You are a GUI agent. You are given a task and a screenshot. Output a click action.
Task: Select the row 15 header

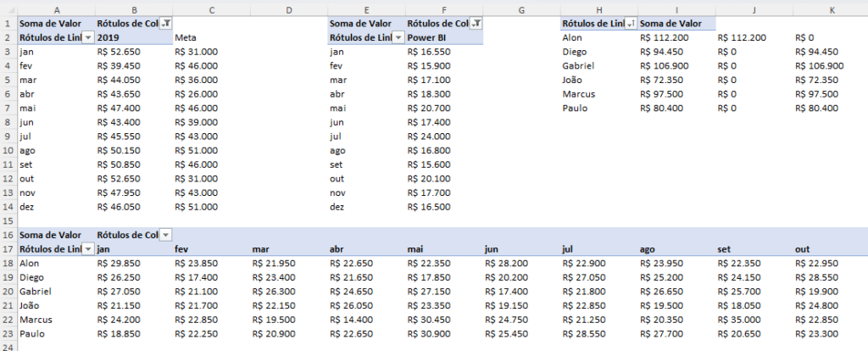click(8, 221)
